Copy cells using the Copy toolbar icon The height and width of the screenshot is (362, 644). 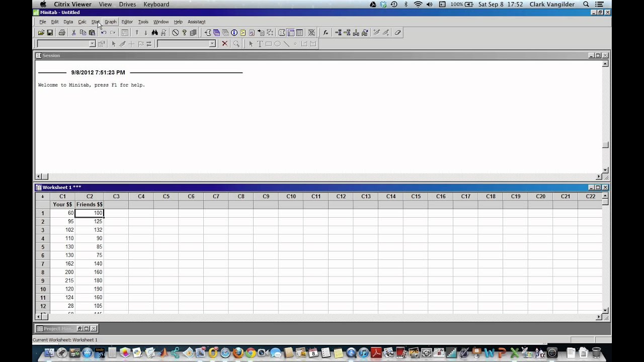[x=83, y=33]
